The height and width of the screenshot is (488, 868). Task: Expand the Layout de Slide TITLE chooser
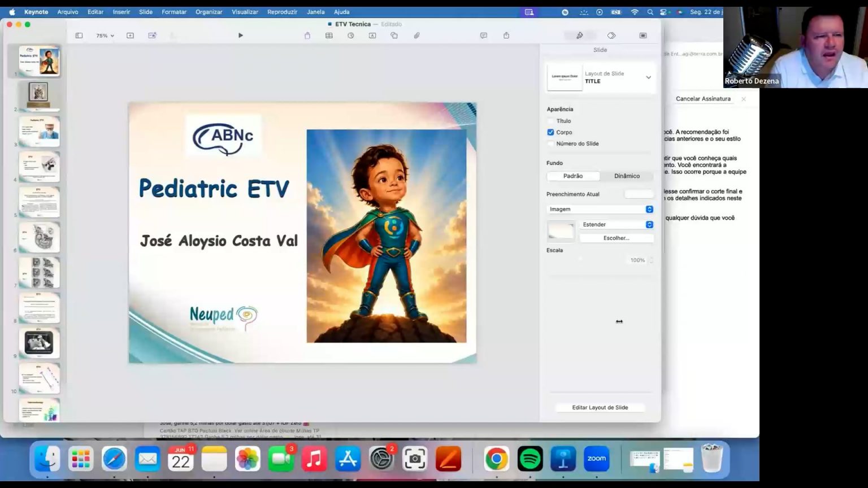(x=601, y=77)
